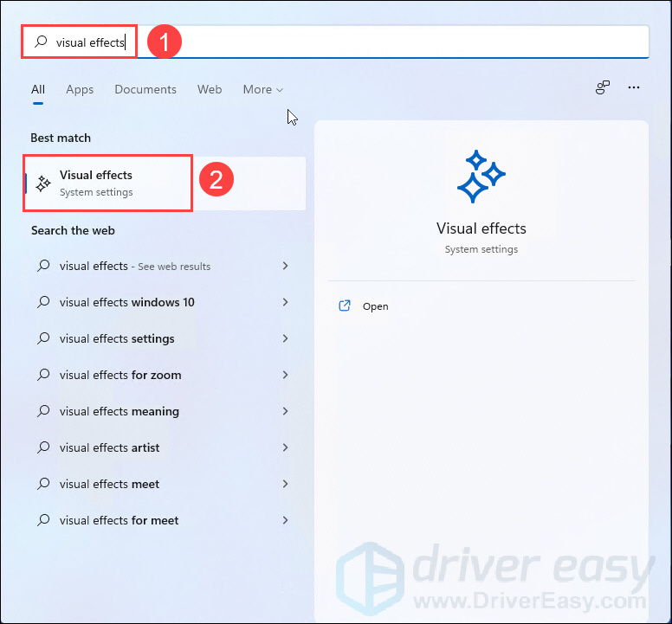Expand arrow for 'See web results' suggestion
The width and height of the screenshot is (672, 624).
pos(286,266)
